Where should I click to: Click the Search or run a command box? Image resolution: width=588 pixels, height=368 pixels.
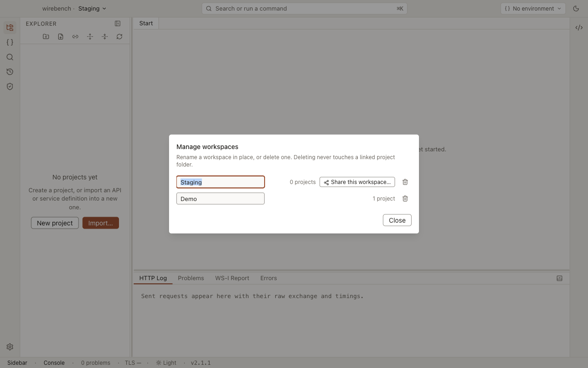tap(305, 8)
